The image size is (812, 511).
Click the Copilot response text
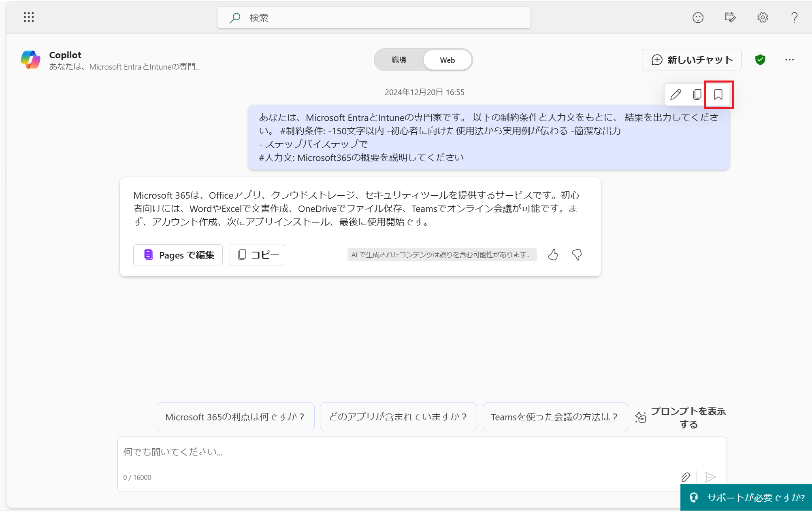[x=357, y=209]
